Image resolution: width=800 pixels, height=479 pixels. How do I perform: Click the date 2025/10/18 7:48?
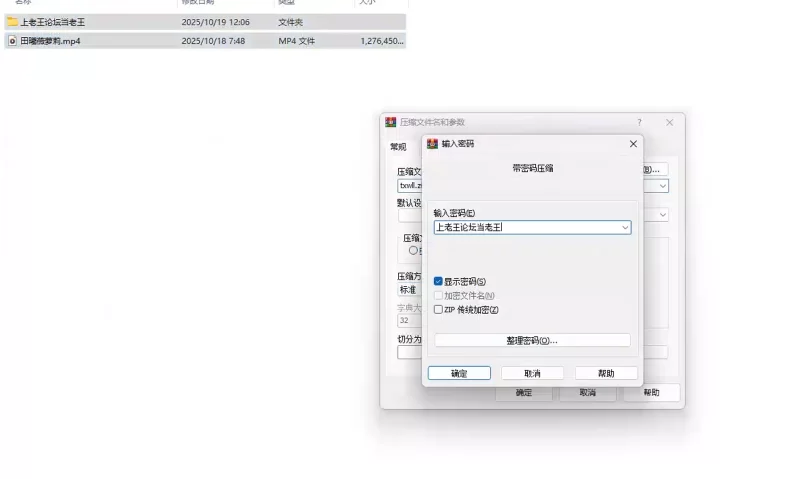(x=213, y=41)
